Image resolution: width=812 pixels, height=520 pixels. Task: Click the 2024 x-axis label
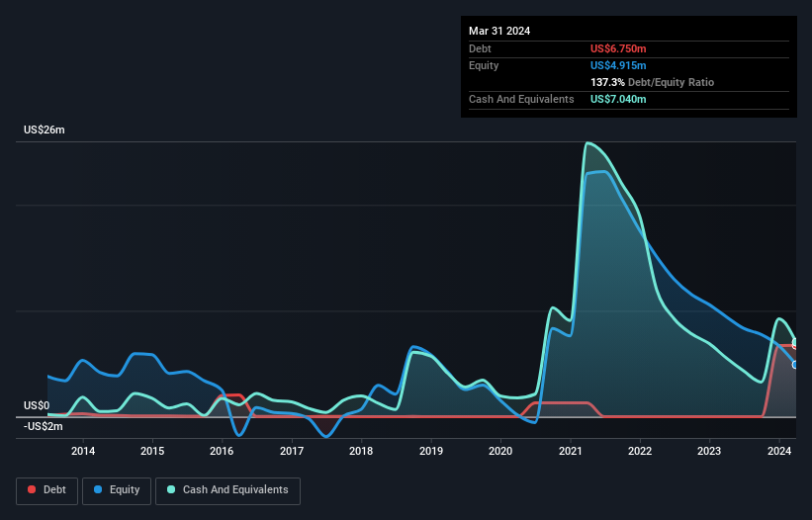(x=779, y=451)
